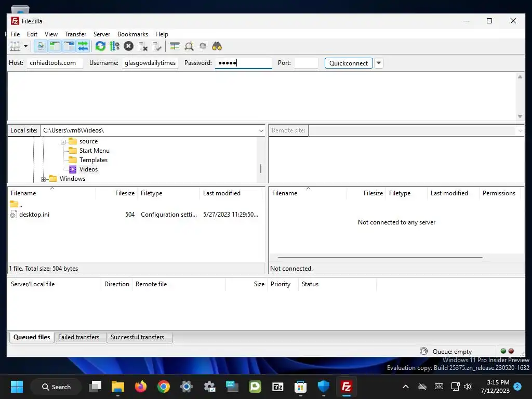This screenshot has height=399, width=532.
Task: Sort local files by Filetype column
Action: [168, 193]
